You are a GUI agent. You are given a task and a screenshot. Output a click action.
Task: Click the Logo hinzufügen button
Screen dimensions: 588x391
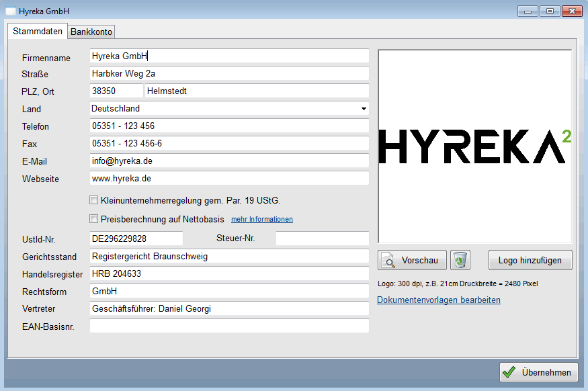(530, 260)
